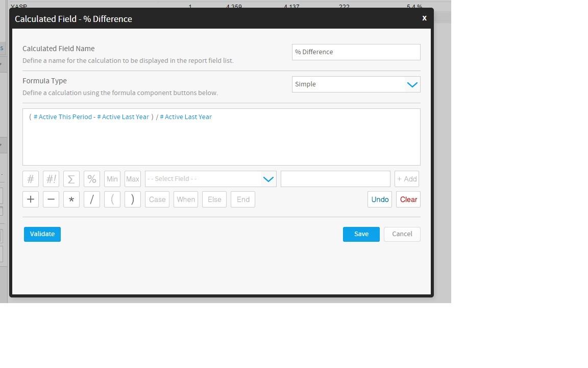The image size is (588, 368).
Task: Insert Case keyword
Action: tap(157, 199)
